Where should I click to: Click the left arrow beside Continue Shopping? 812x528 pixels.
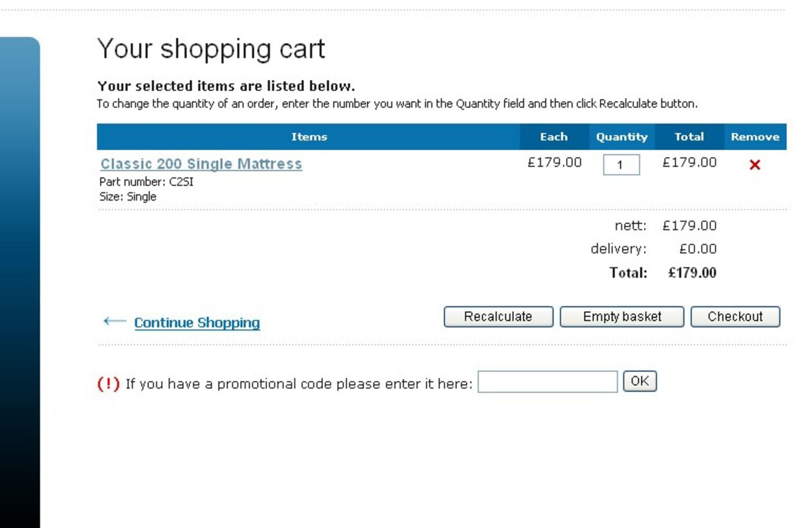(x=114, y=321)
